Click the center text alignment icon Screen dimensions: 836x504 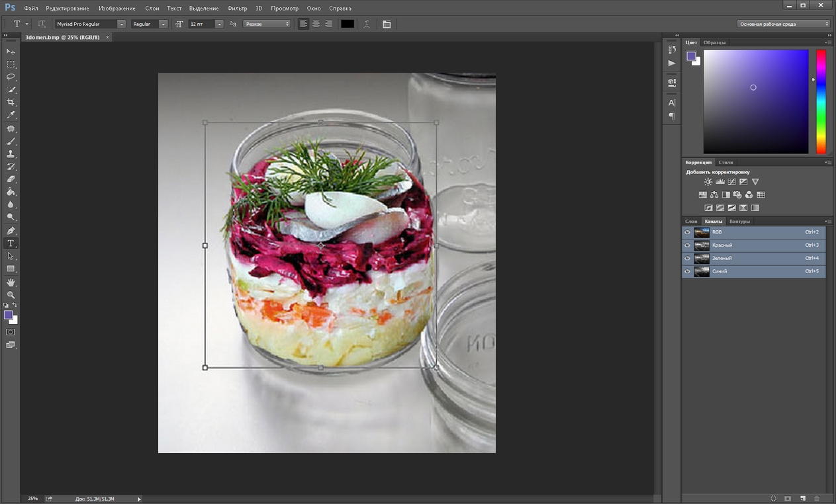click(x=316, y=24)
